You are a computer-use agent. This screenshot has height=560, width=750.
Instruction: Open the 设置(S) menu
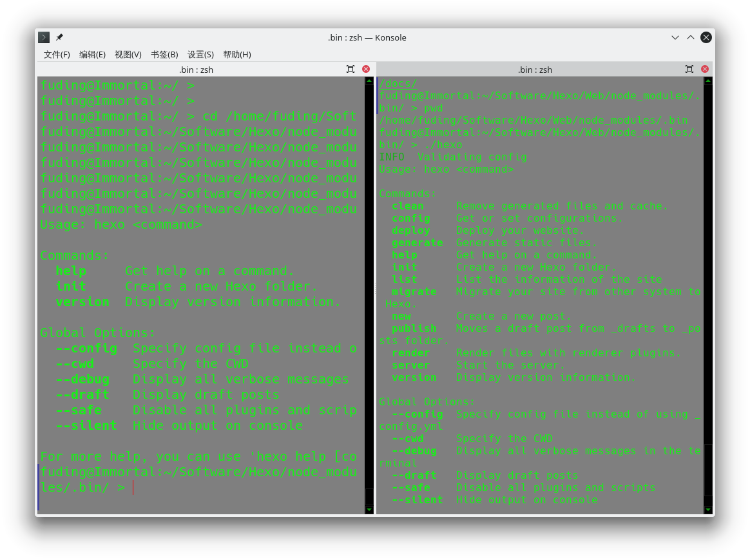tap(200, 55)
